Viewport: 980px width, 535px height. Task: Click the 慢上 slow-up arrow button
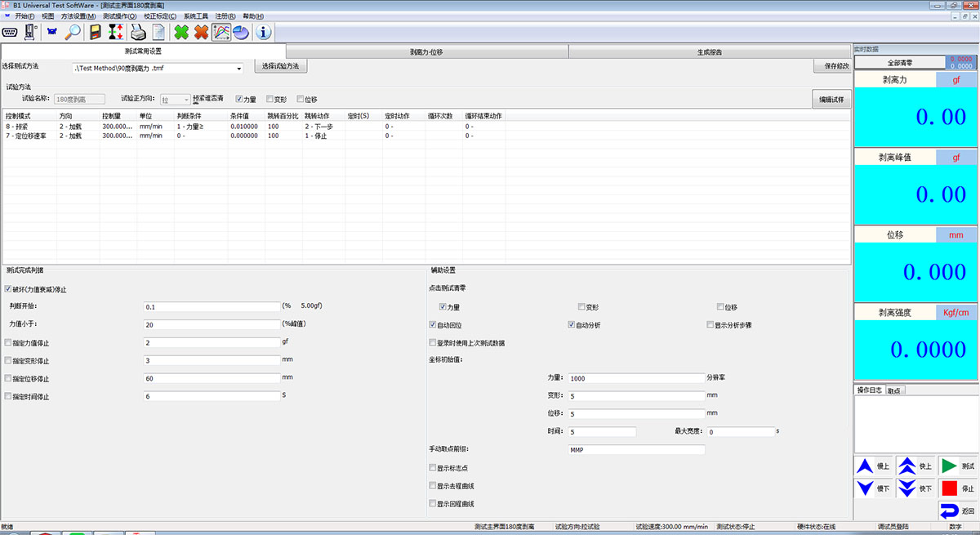click(x=873, y=466)
